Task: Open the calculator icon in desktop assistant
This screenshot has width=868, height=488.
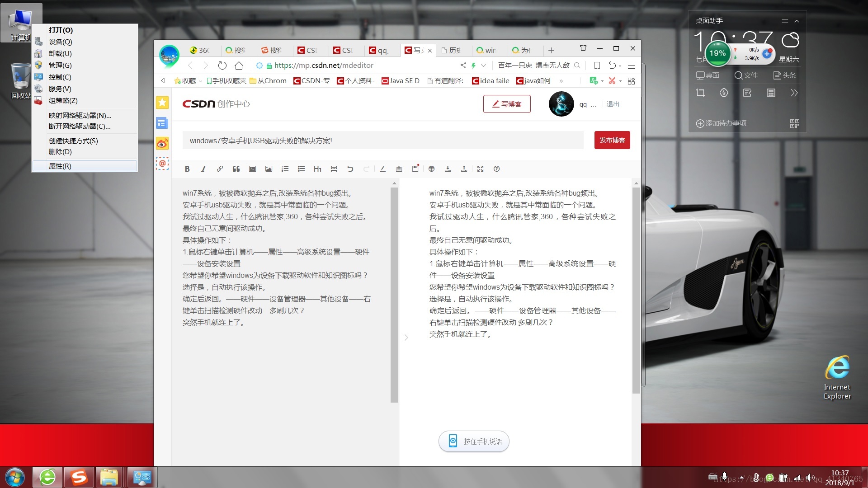Action: [771, 93]
